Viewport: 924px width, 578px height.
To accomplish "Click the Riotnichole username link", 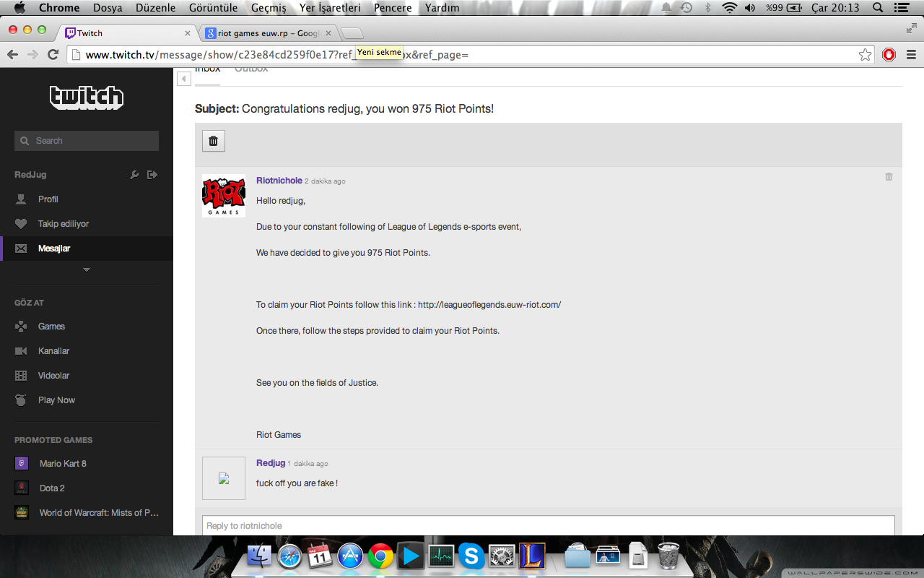I will (279, 181).
